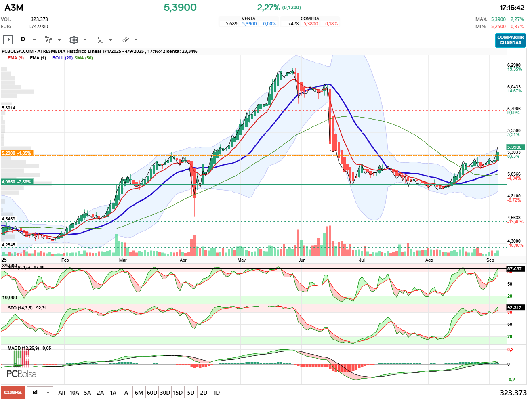This screenshot has height=401, width=532.
Task: Click the A3M ticker symbol
Action: (x=14, y=8)
